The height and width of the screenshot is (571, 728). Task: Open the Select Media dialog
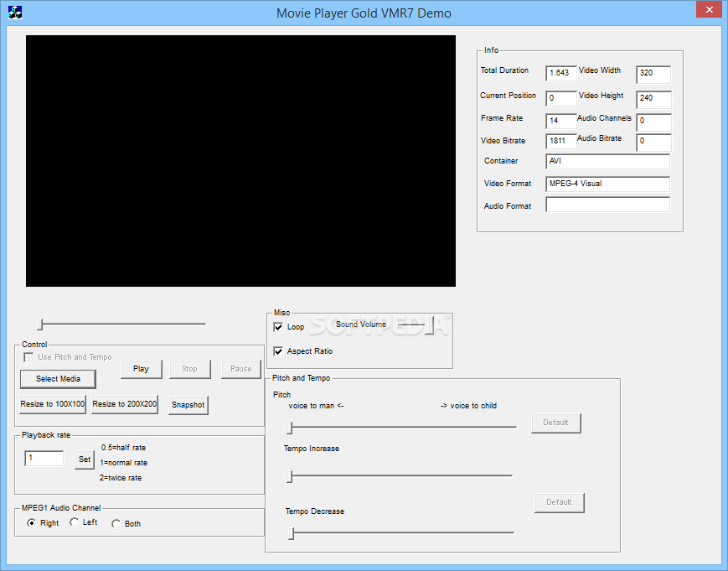click(58, 379)
